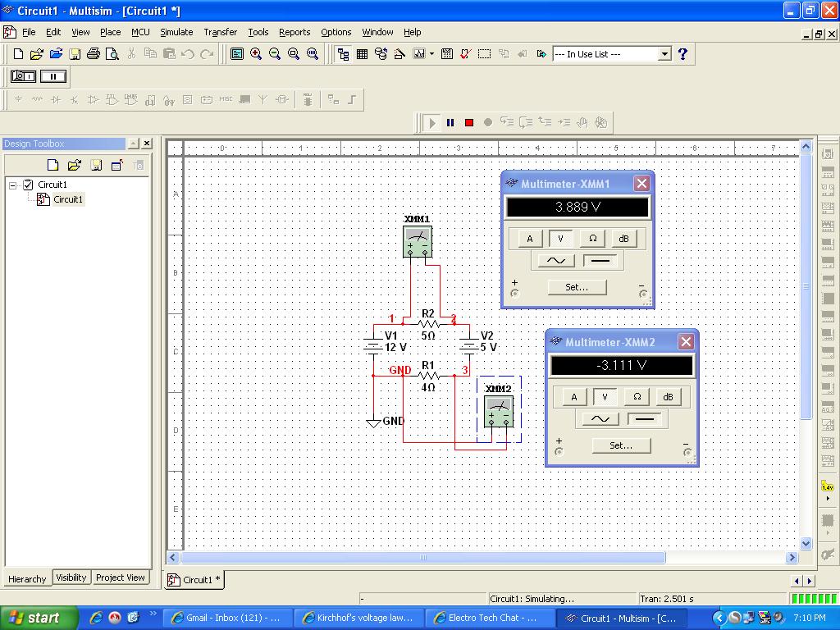
Task: Open the Database Manager icon
Action: point(381,53)
